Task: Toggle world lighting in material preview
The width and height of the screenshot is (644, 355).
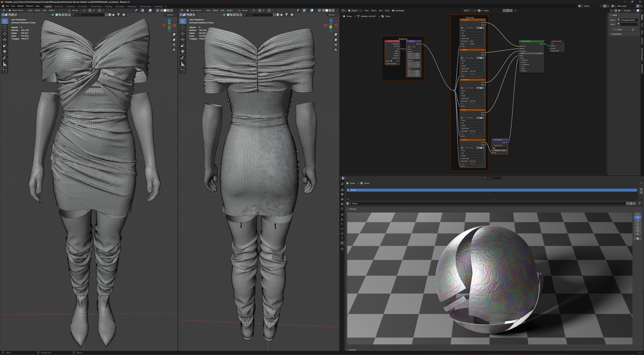Action: pos(638,239)
